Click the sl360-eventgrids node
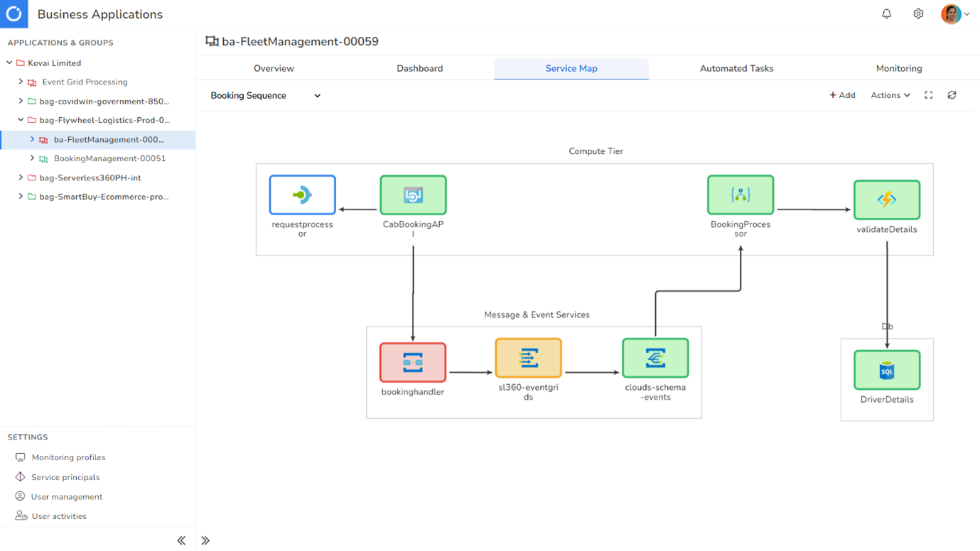Viewport: 980px width, 551px height. (x=528, y=358)
